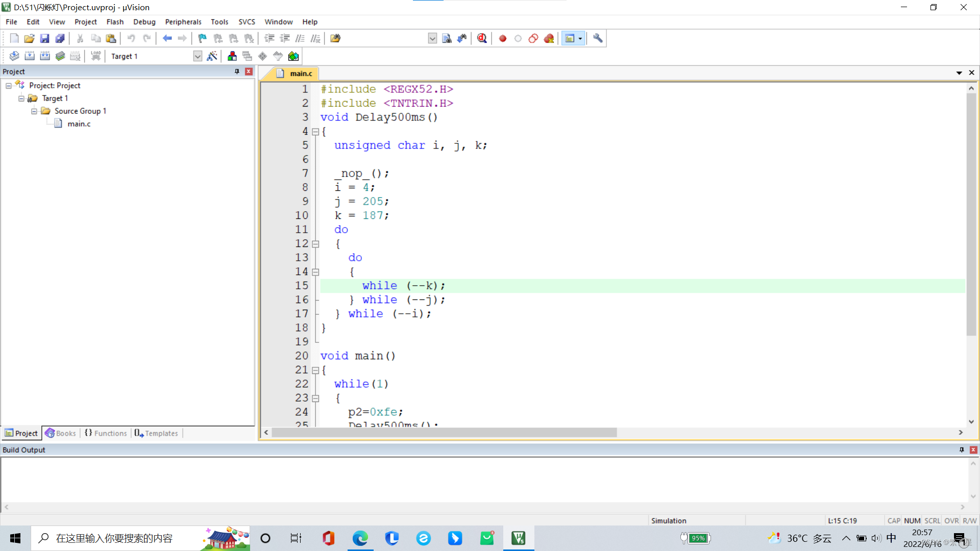Click the Build target toolbar icon
This screenshot has height=551, width=980.
[30, 56]
